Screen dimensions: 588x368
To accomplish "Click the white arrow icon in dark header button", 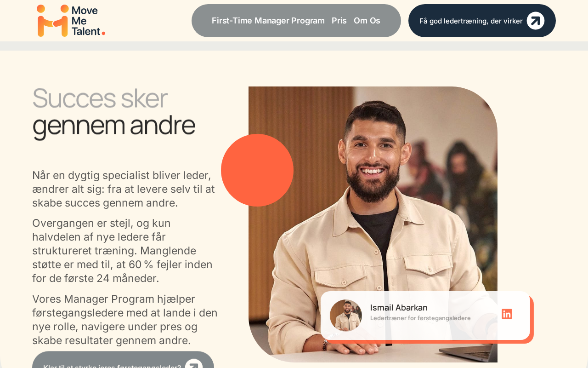I will click(536, 21).
